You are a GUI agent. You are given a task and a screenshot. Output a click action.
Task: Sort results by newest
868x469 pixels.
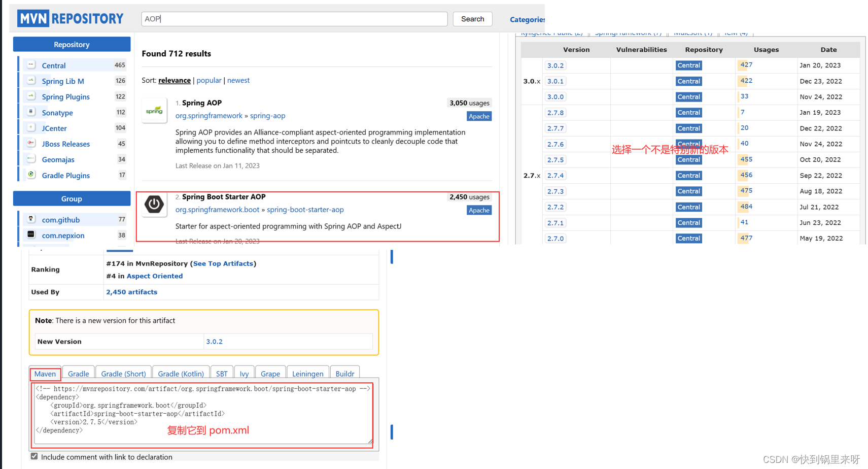238,80
